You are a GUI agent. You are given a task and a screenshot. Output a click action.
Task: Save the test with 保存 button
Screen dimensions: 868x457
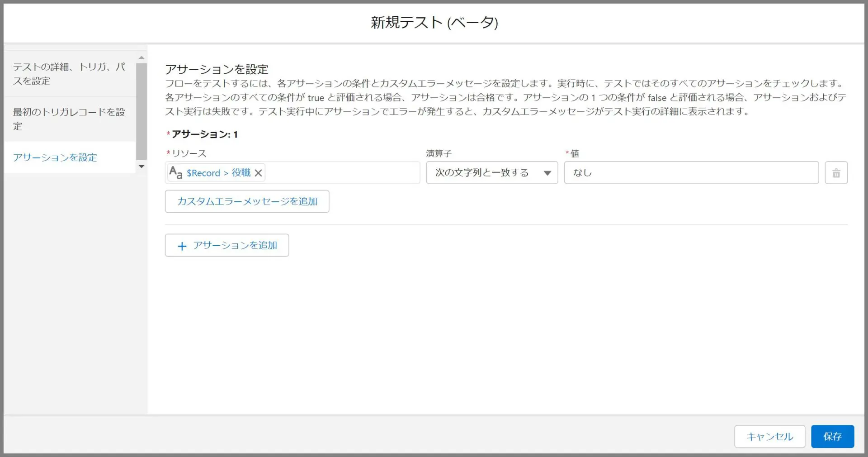pos(832,436)
